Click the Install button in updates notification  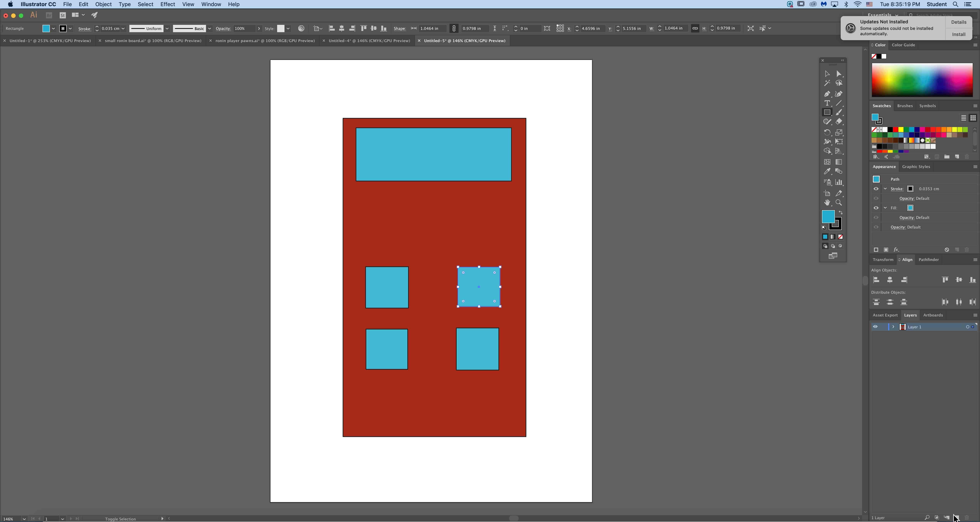click(959, 34)
